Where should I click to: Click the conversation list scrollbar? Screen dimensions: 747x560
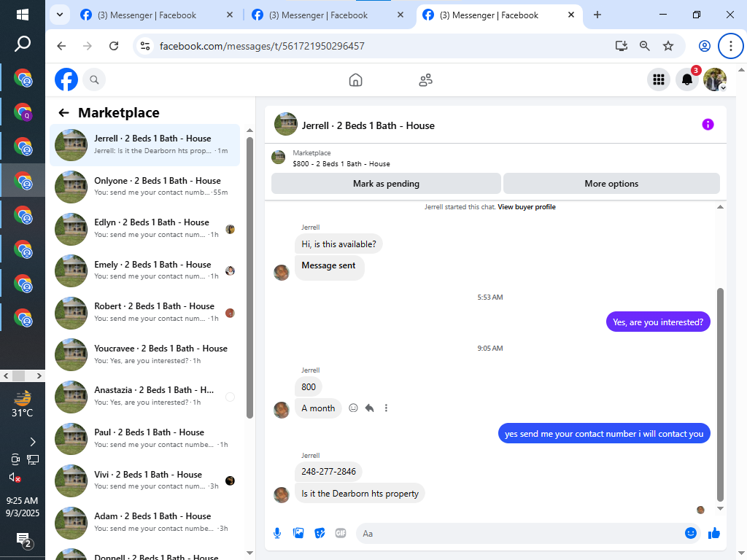click(x=249, y=278)
